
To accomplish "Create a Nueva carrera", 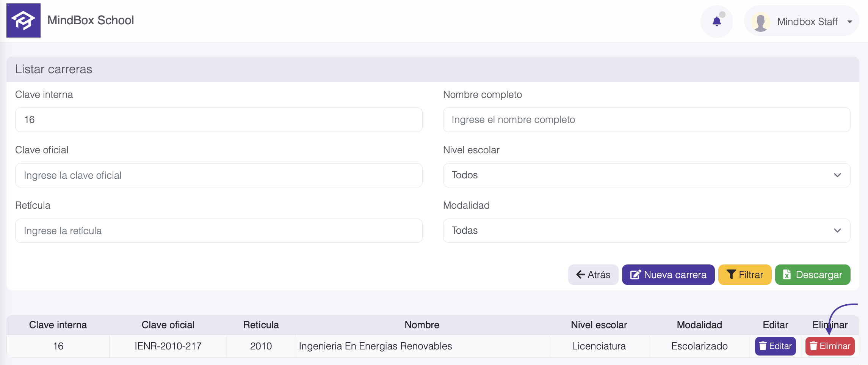I will (668, 274).
